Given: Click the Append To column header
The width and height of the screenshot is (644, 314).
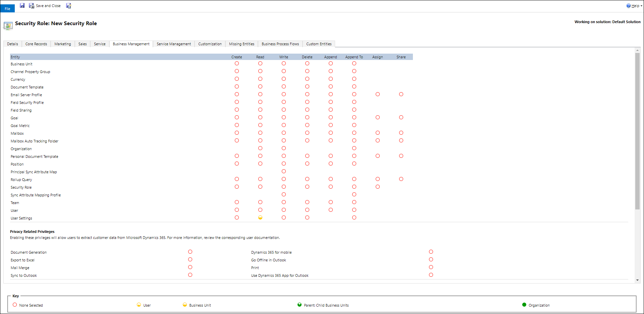Looking at the screenshot, I should point(354,57).
